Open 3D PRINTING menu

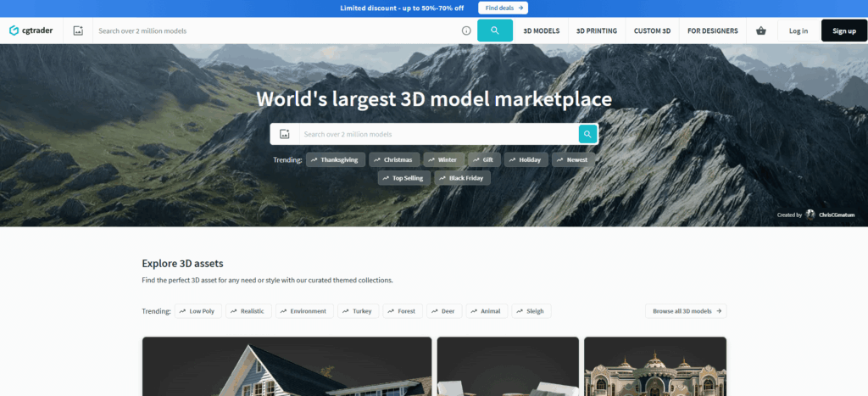(597, 31)
